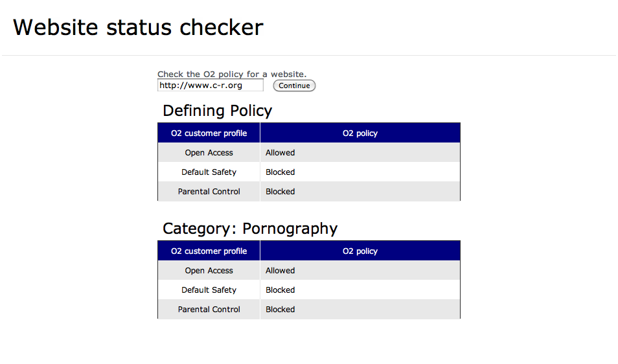Click 'O2 customer profile' header in Defining Policy table
618x364 pixels.
(x=209, y=133)
